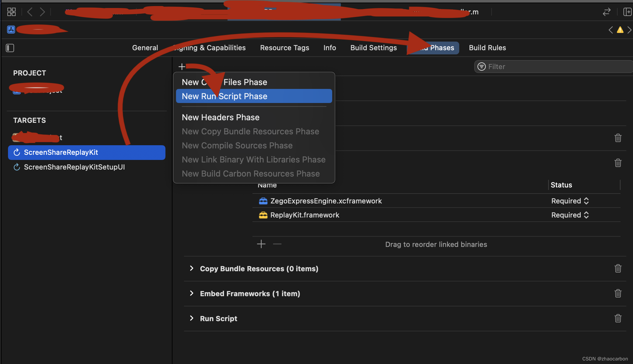Click the related items grid icon
Image resolution: width=633 pixels, height=364 pixels.
[12, 12]
